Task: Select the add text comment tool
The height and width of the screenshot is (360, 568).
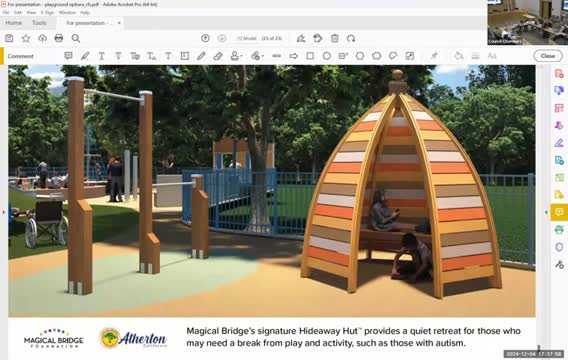Action: [168, 56]
